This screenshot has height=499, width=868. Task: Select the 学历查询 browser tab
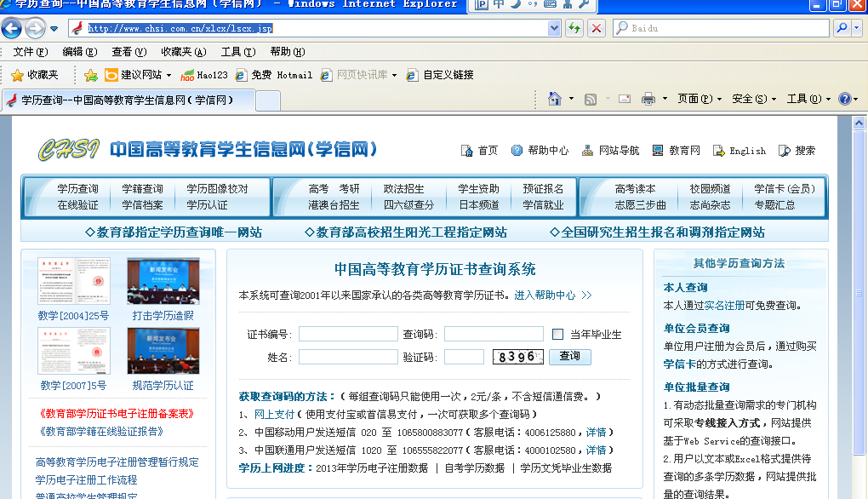coord(128,100)
